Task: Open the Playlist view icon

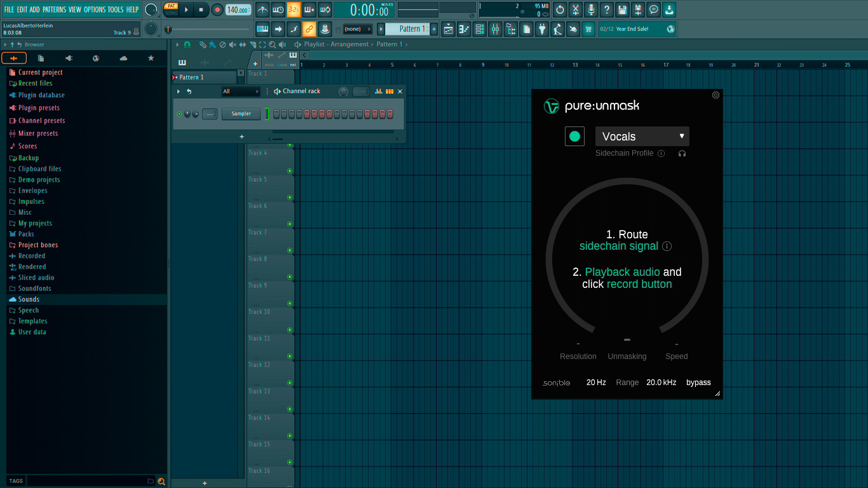Action: 449,29
